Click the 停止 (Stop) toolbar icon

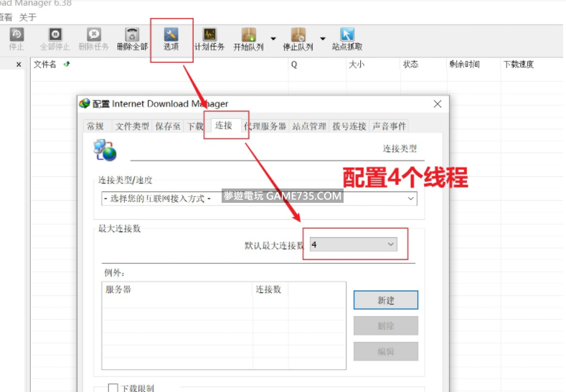16,39
